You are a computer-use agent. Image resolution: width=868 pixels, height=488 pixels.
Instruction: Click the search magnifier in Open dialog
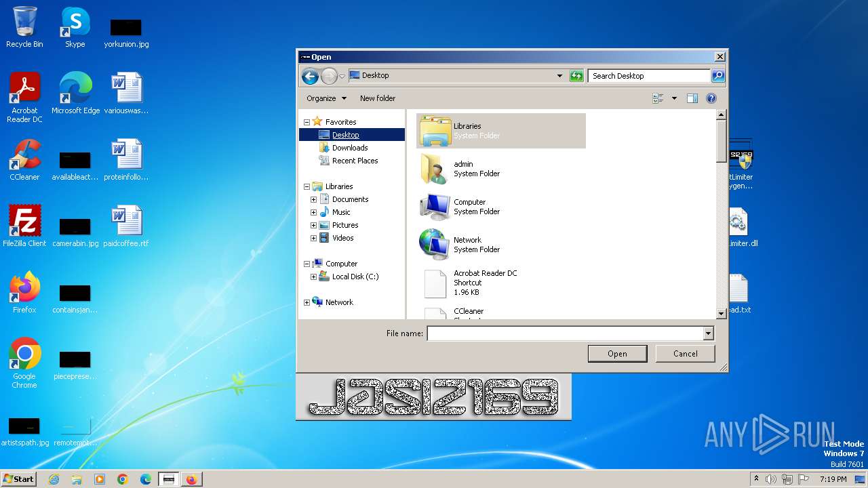[x=718, y=76]
